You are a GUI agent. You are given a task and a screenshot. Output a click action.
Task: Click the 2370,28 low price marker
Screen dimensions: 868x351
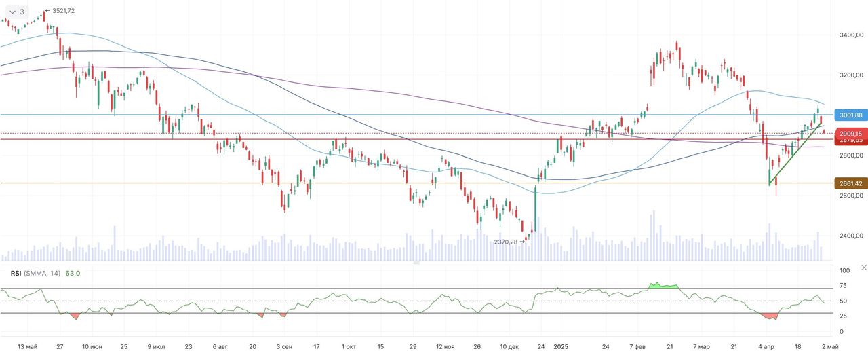coord(506,242)
